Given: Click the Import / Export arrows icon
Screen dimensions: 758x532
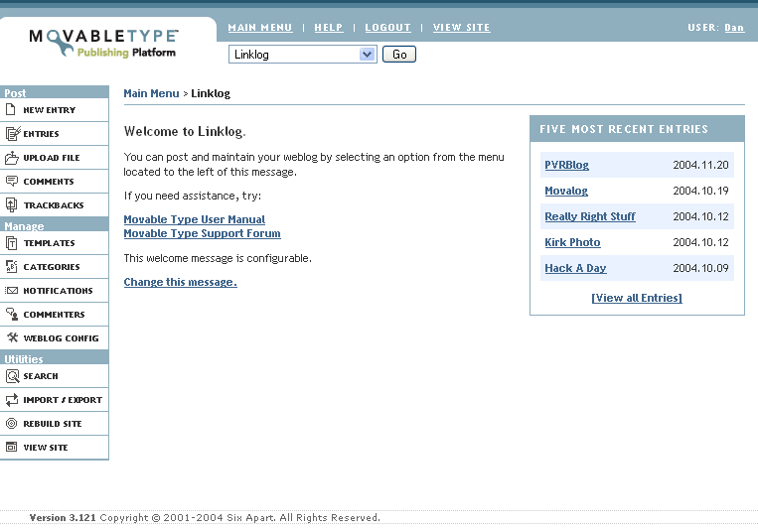Looking at the screenshot, I should click(x=12, y=400).
